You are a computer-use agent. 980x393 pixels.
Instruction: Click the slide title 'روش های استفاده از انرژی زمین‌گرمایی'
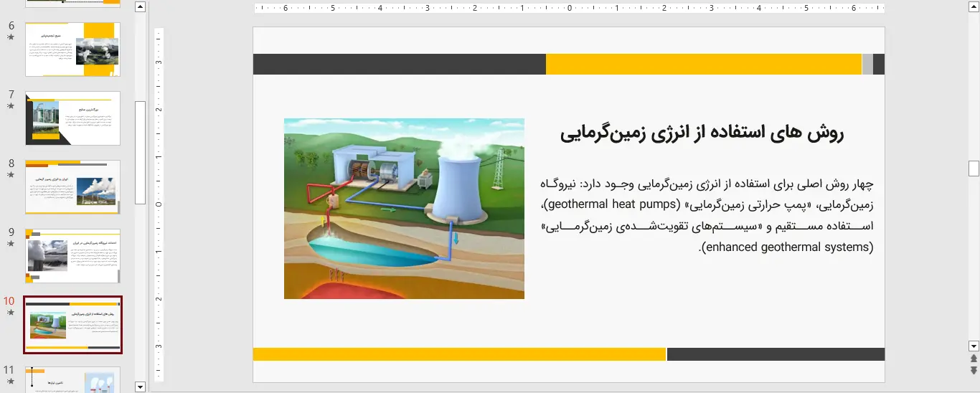(702, 133)
